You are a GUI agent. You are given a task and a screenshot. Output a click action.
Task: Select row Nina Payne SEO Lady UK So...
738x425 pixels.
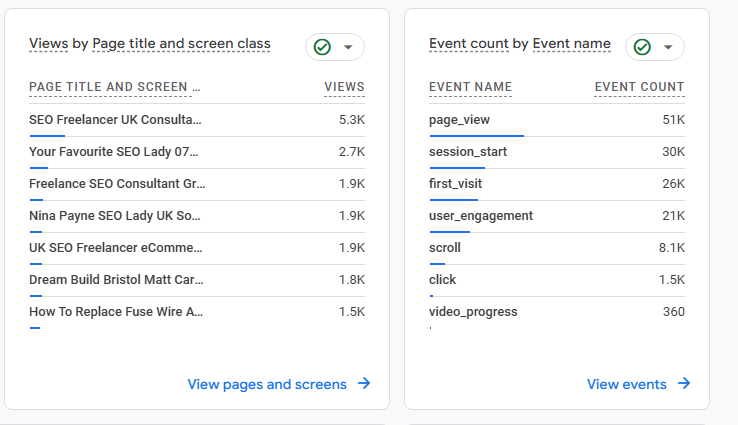click(x=197, y=216)
